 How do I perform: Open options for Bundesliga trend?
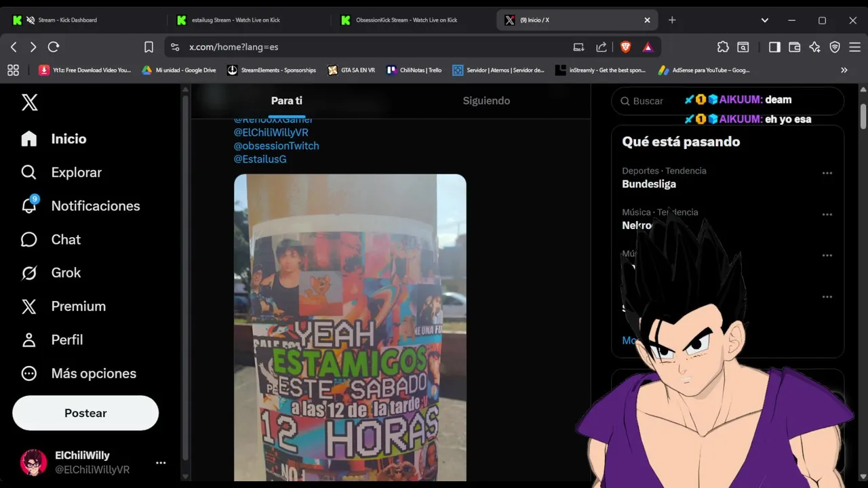[827, 173]
